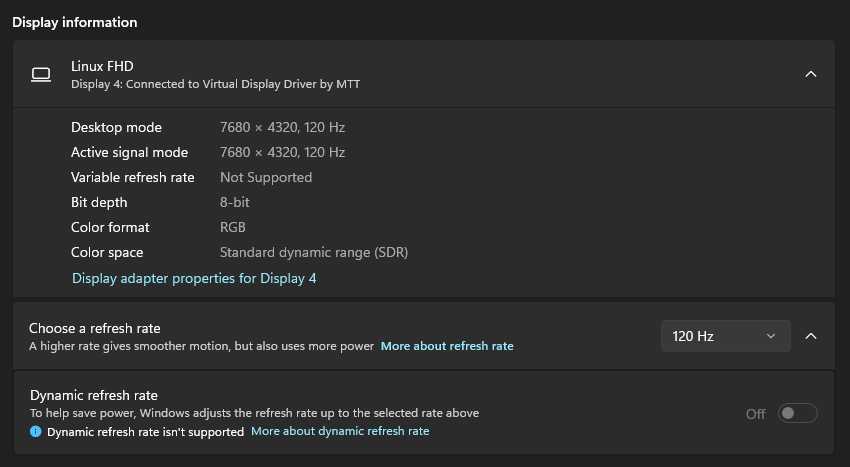Click the laptop display icon beside Linux FHD
The height and width of the screenshot is (467, 850).
[41, 74]
